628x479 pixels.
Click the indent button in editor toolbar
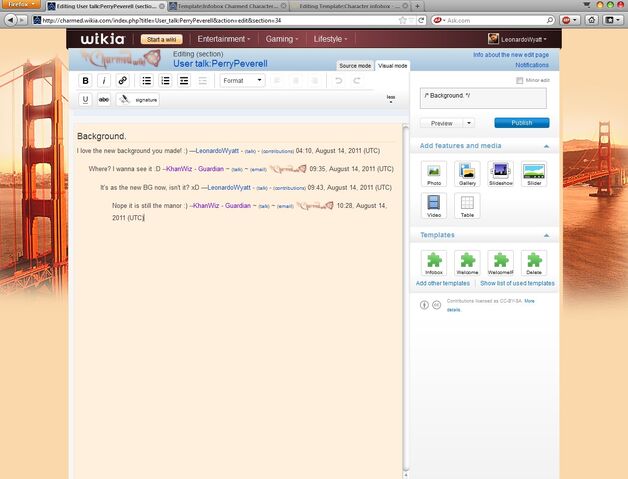pos(184,81)
